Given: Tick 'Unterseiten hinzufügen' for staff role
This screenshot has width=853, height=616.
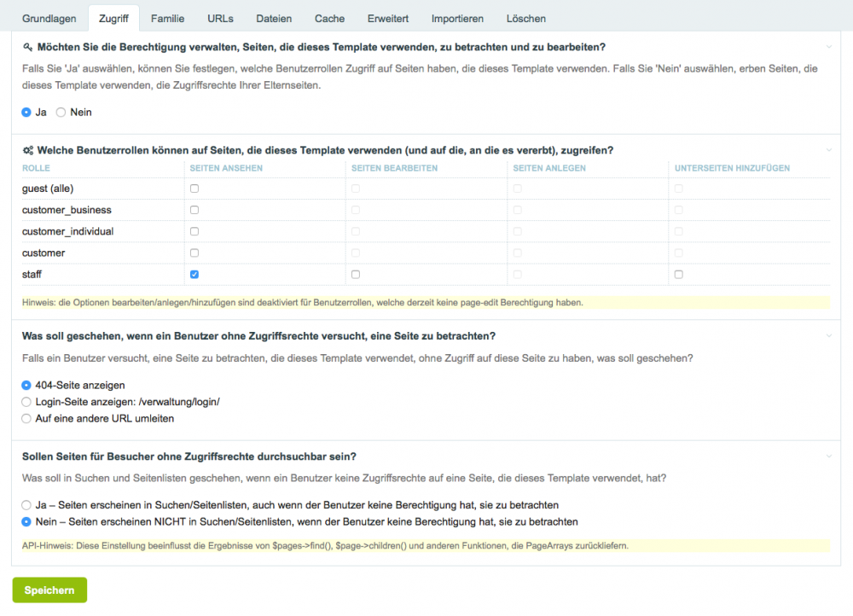Looking at the screenshot, I should 679,275.
